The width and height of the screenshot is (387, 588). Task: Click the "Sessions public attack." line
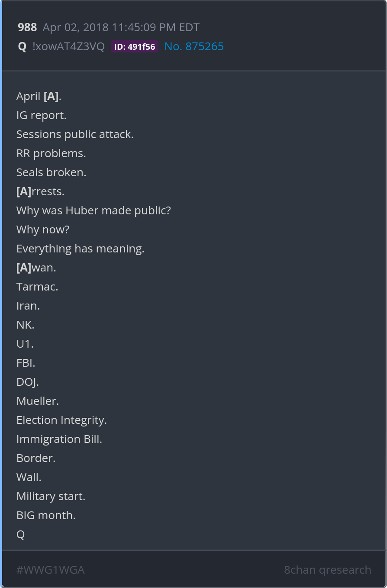(x=75, y=134)
